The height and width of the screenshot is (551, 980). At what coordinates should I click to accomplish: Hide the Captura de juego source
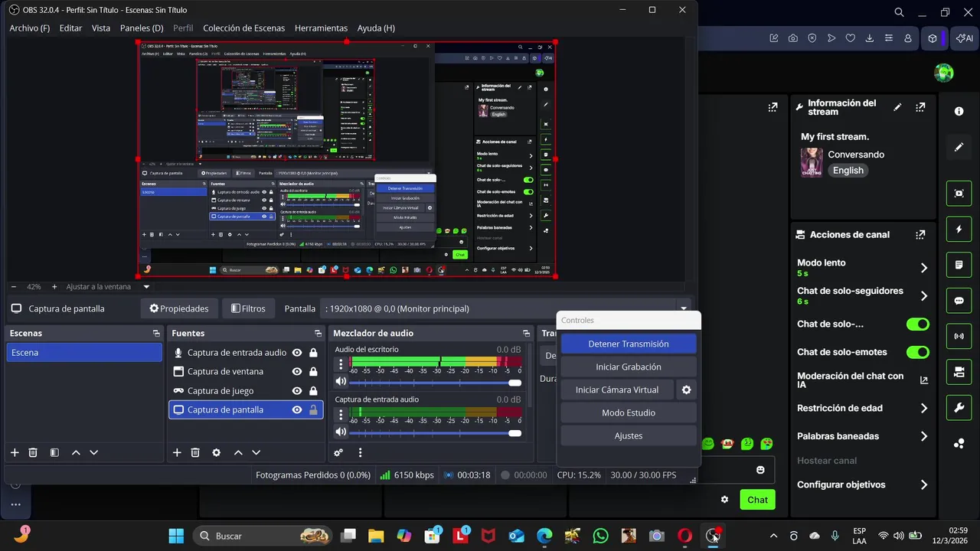[296, 390]
